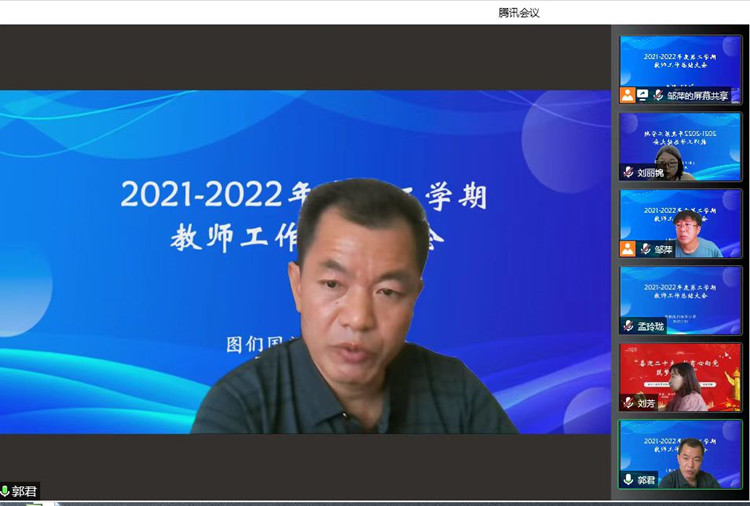Click 邹萍的屏幕共享 name label
The width and height of the screenshot is (750, 506).
point(698,96)
